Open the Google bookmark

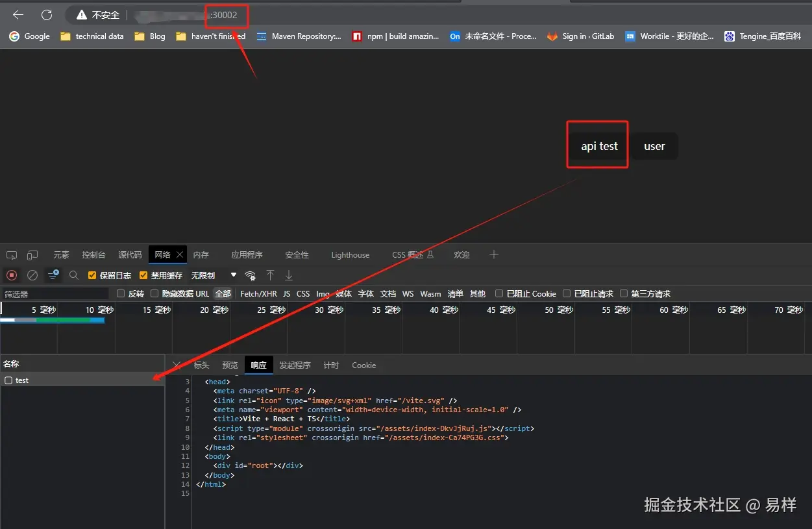(29, 36)
